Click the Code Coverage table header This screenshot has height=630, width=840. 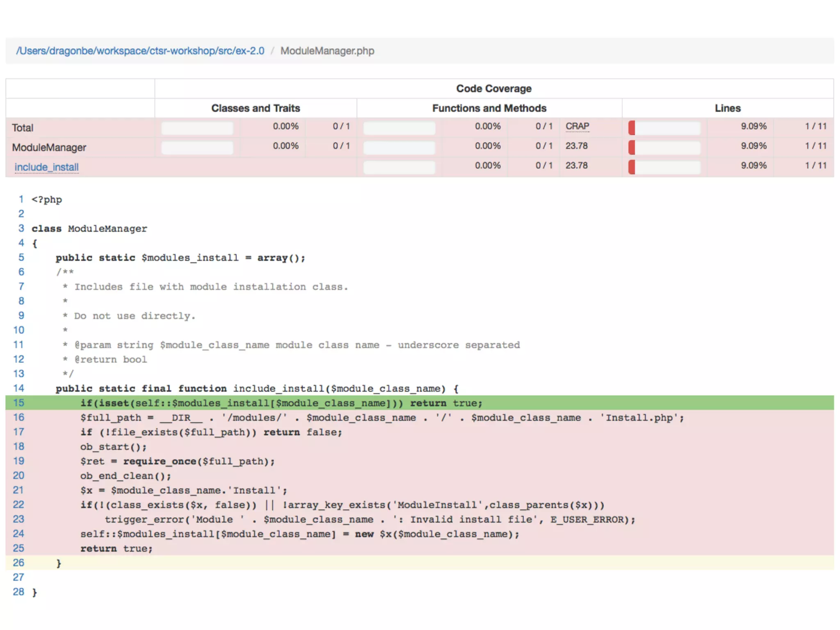coord(493,89)
